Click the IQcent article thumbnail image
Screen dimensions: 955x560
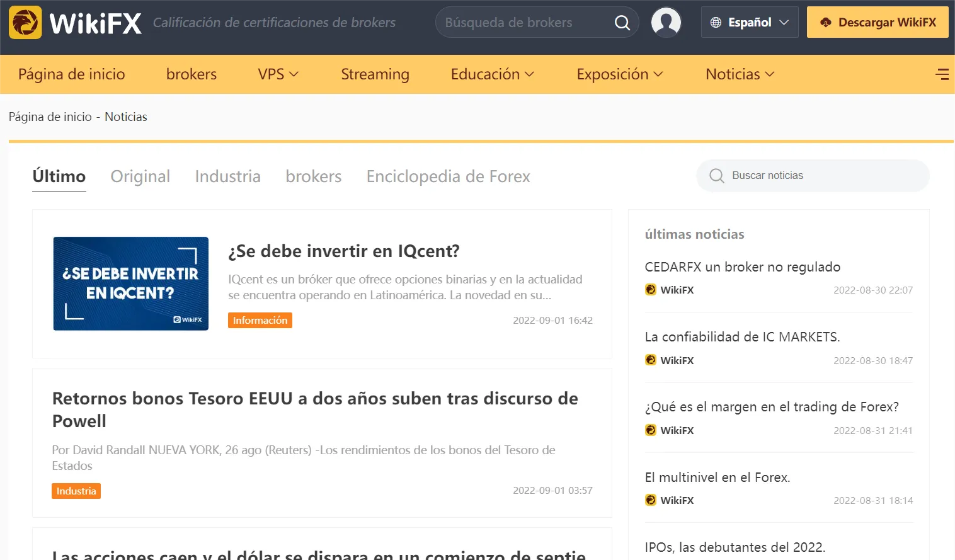pyautogui.click(x=131, y=283)
